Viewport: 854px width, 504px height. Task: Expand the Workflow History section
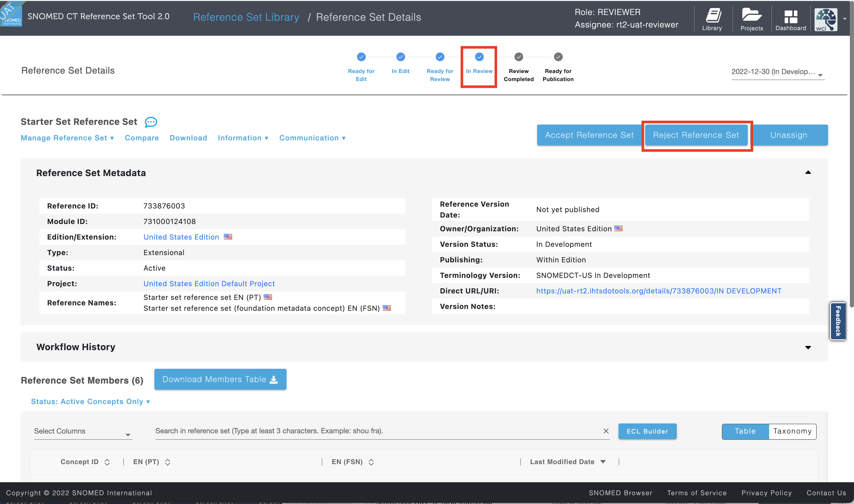click(808, 347)
